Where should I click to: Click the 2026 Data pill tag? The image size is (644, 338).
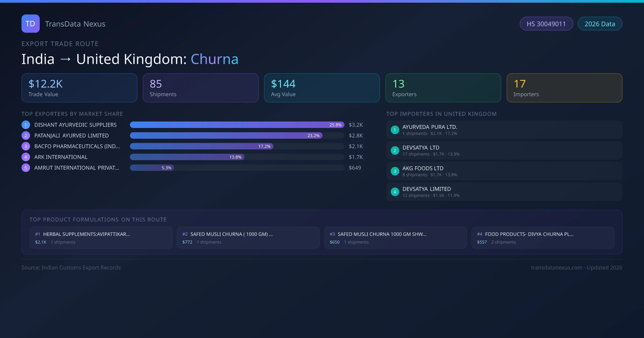point(600,24)
